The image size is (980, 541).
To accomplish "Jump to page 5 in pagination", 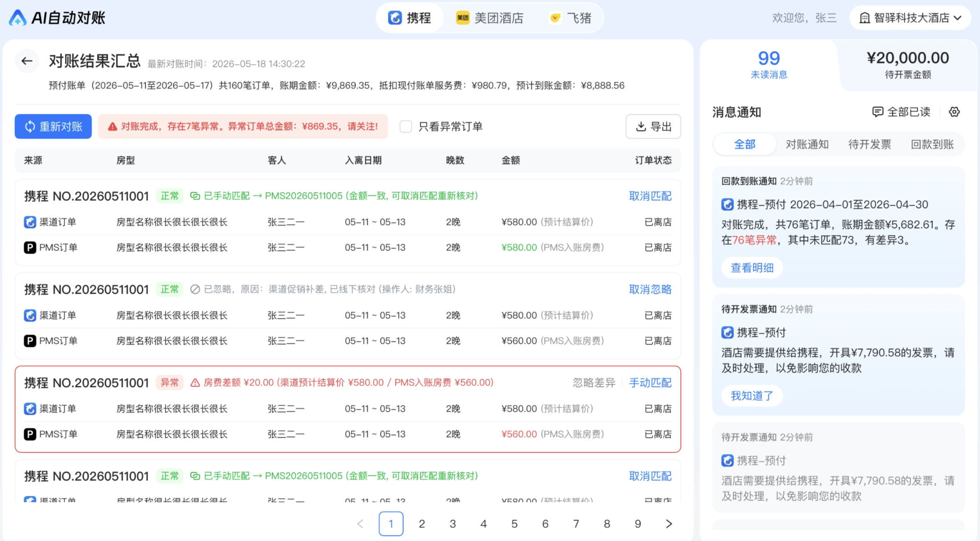I will (x=514, y=524).
